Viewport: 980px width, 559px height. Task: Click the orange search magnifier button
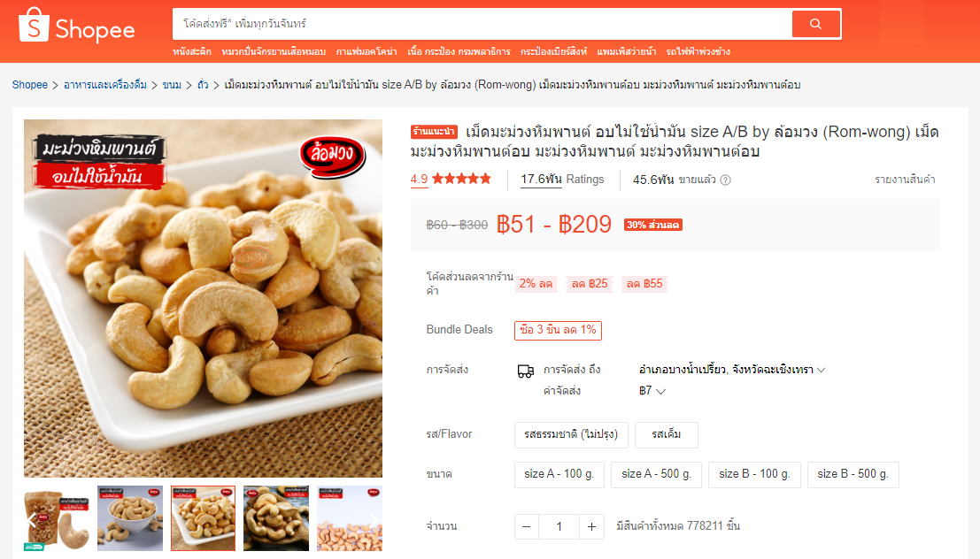(x=815, y=24)
